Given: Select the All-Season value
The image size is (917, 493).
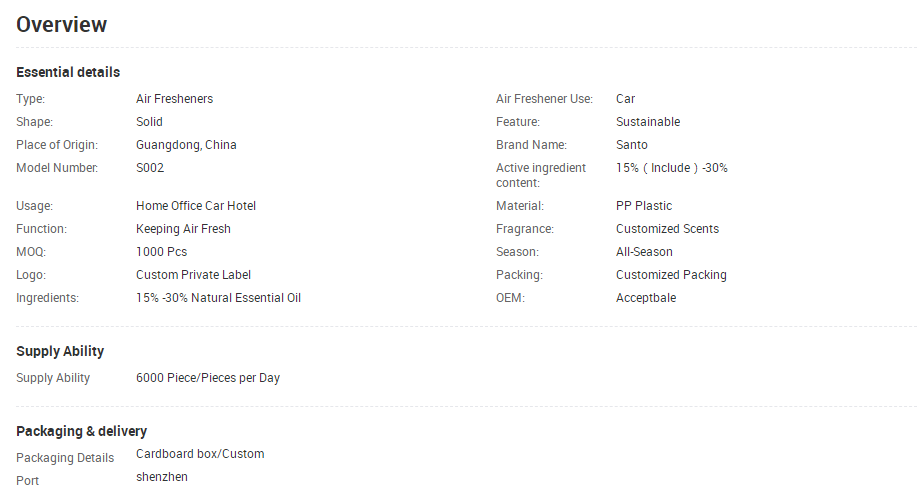Looking at the screenshot, I should pyautogui.click(x=644, y=252).
